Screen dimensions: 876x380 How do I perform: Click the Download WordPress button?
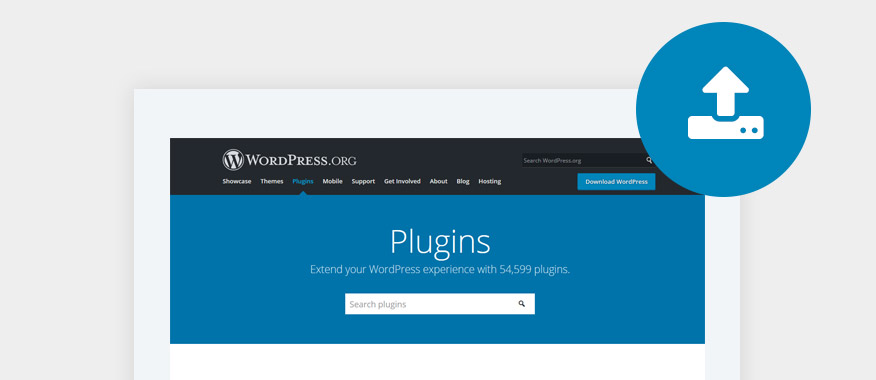tap(616, 182)
